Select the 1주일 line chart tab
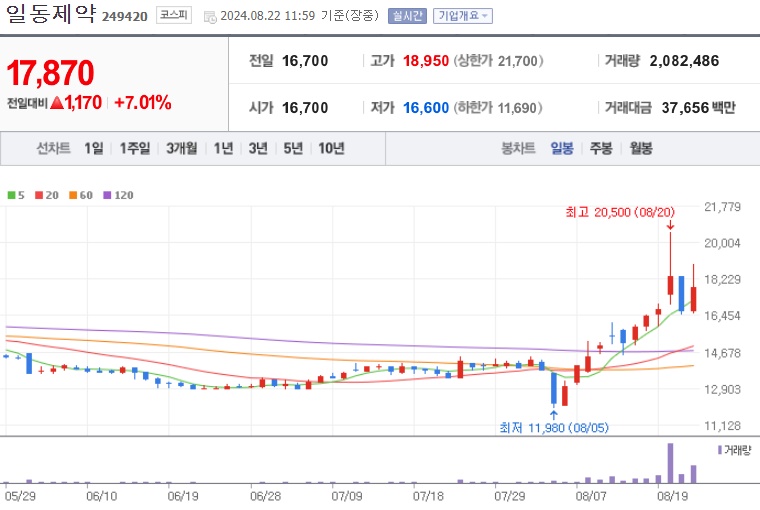760x510 pixels. [135, 148]
